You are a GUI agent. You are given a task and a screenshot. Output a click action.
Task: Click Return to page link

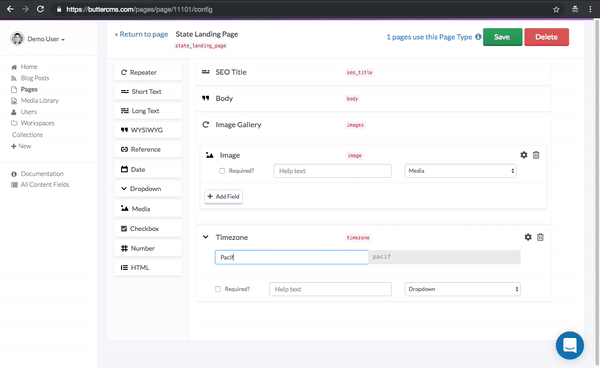point(142,34)
